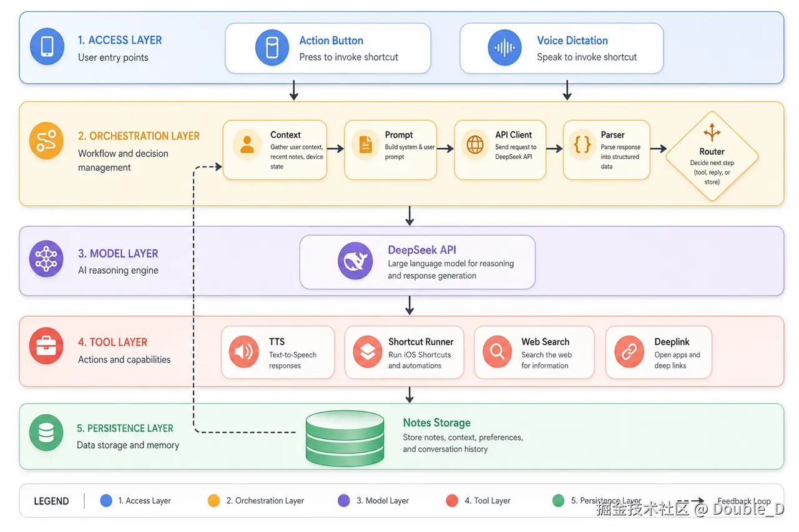The height and width of the screenshot is (532, 799).
Task: Select the Orchestration Layer workflow icon
Action: pos(47,141)
